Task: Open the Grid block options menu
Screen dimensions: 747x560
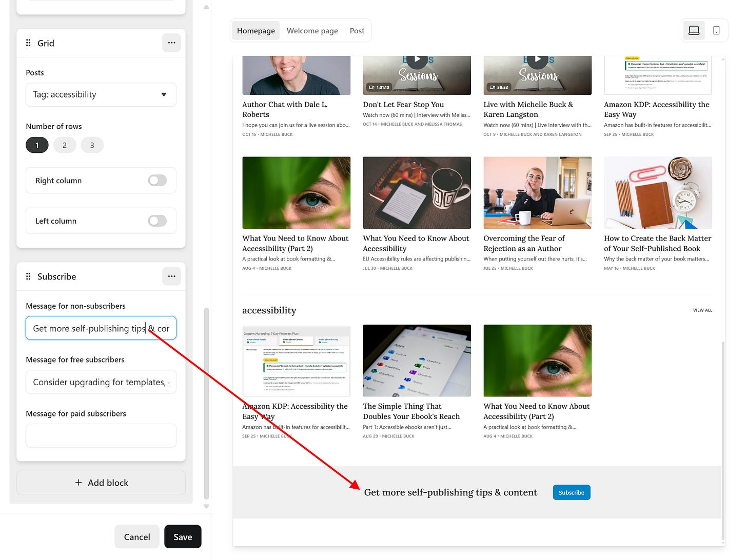Action: (x=171, y=43)
